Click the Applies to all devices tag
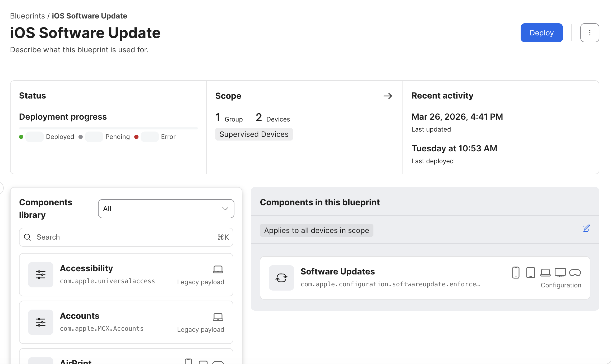Image resolution: width=611 pixels, height=364 pixels. click(316, 230)
